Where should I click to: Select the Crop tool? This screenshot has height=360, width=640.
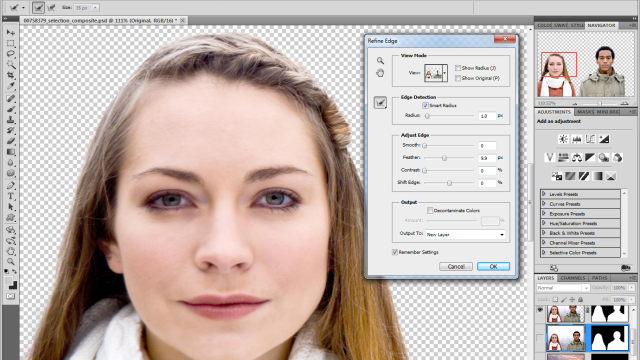11,76
